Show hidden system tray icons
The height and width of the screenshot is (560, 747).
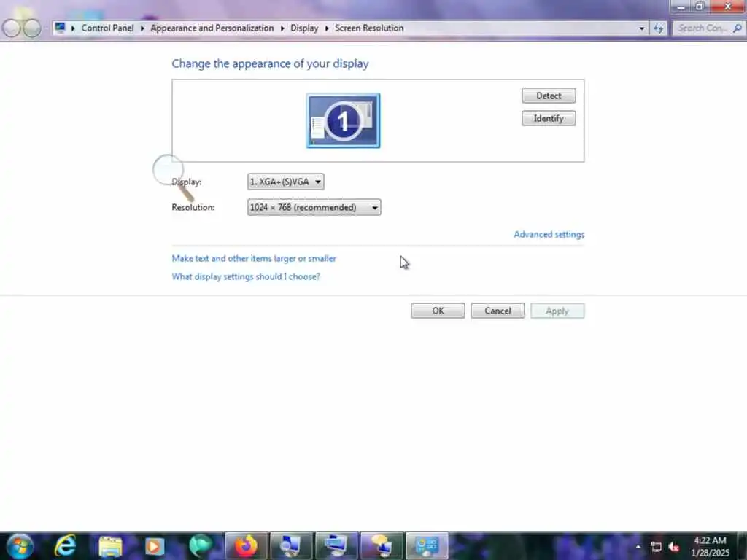click(638, 547)
